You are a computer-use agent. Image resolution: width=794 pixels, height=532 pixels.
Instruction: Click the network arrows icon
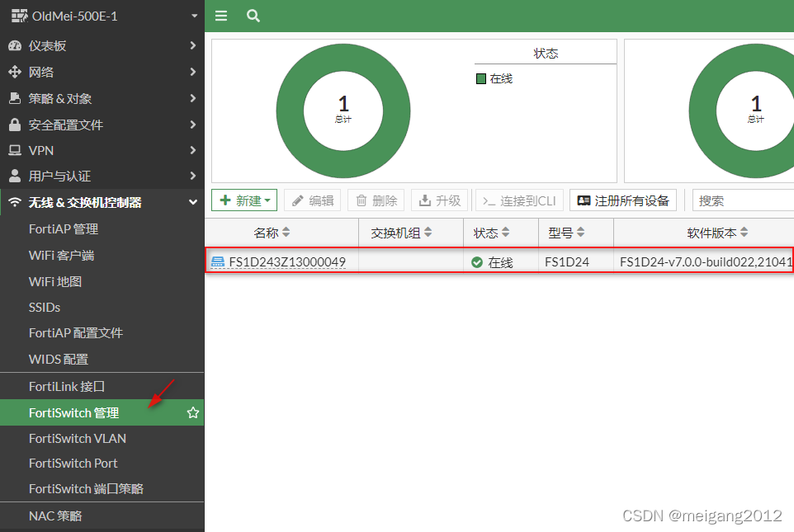click(15, 72)
